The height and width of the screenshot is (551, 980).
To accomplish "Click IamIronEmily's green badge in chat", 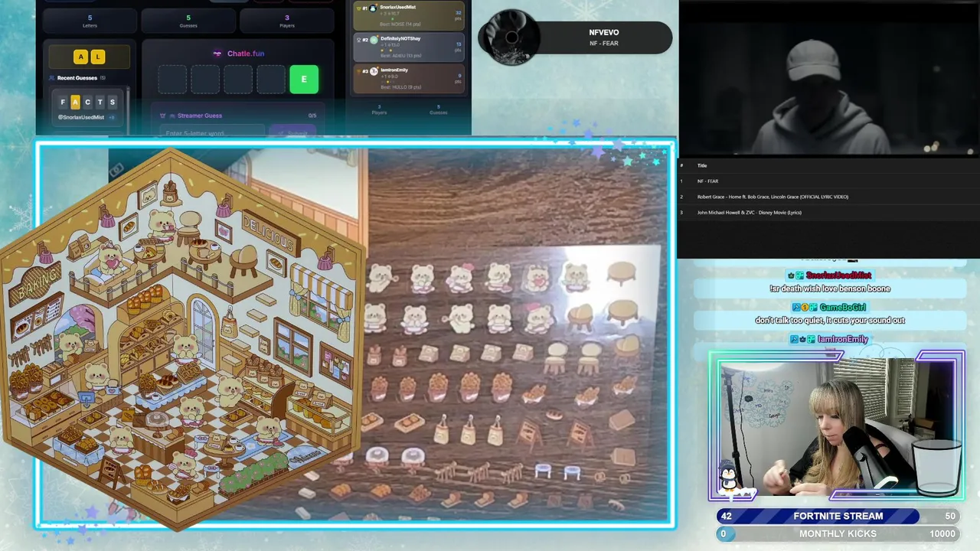I will (811, 339).
